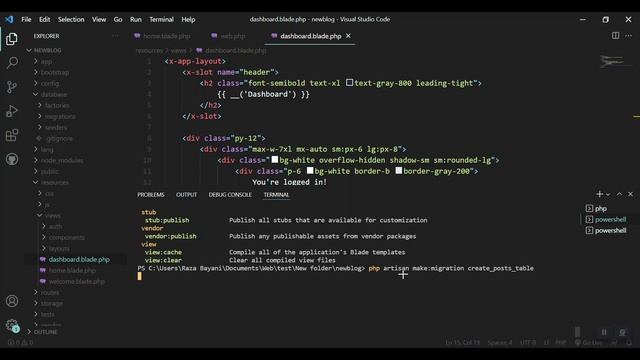Click the border-gray-200 color swatch
This screenshot has height=360, width=640.
coord(399,171)
